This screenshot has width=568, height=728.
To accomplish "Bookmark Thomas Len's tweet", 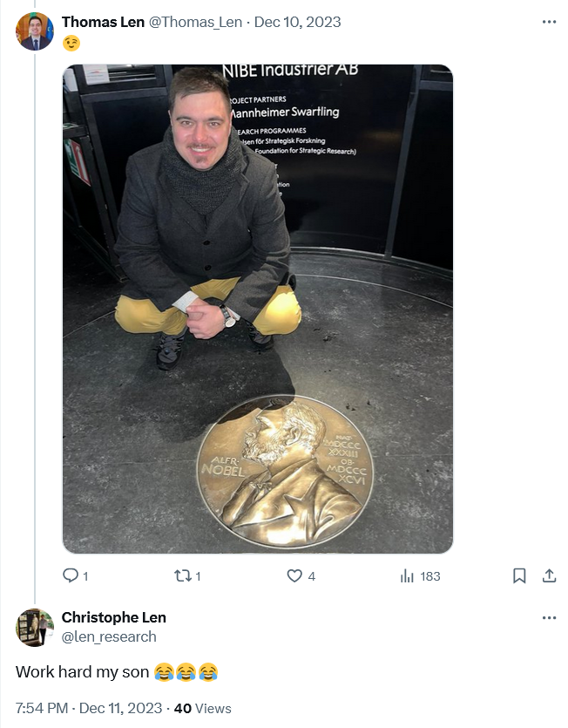I will (x=519, y=576).
